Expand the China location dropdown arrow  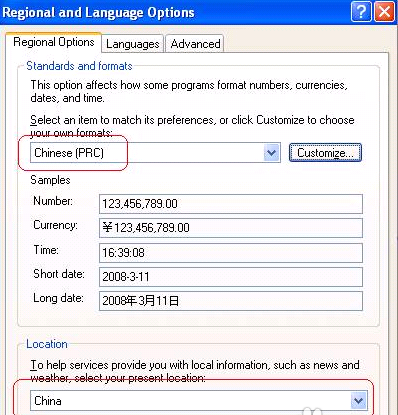359,400
